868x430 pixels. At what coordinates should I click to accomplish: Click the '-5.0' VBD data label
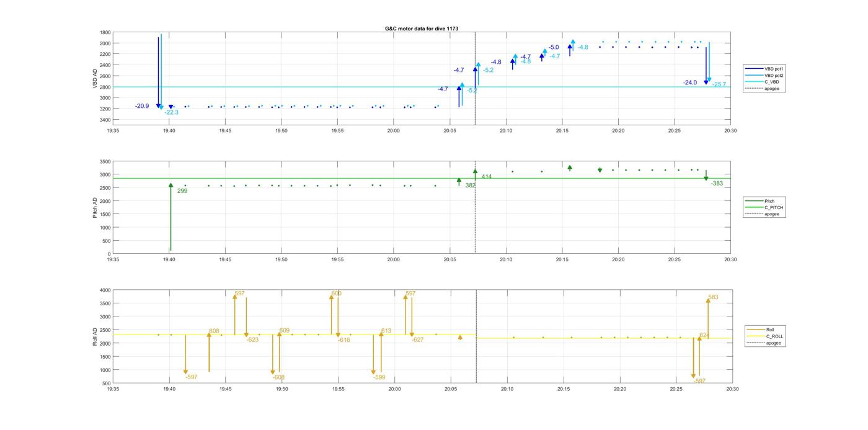point(554,47)
